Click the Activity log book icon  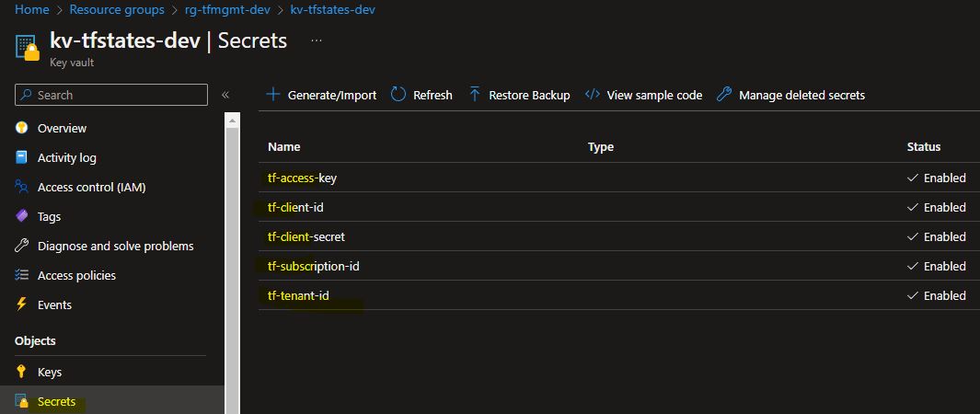(x=22, y=157)
